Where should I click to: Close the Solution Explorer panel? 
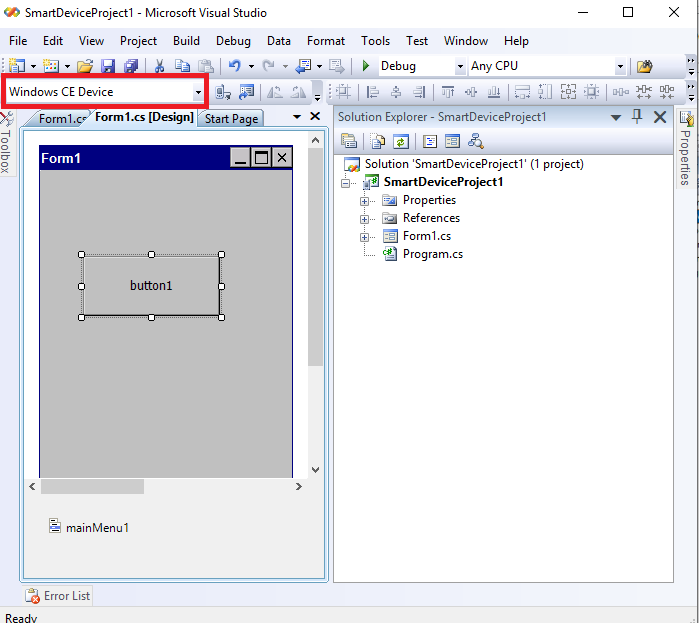tap(660, 117)
